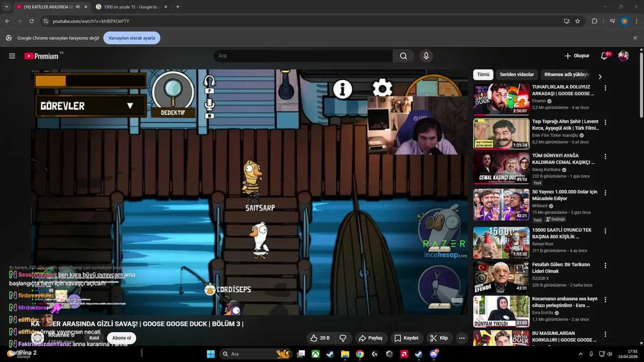This screenshot has width=644, height=362.
Task: Show hidden system tray icons chevron
Action: (580, 354)
